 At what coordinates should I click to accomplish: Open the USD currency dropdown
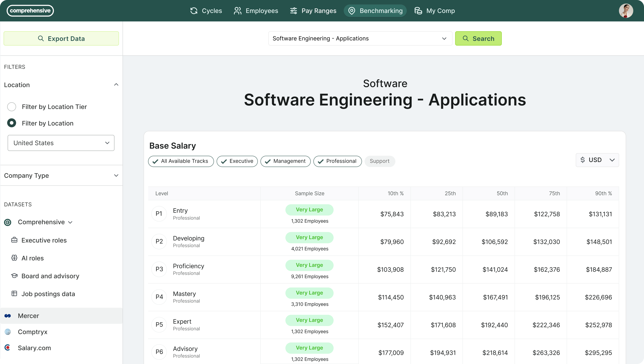pos(597,160)
